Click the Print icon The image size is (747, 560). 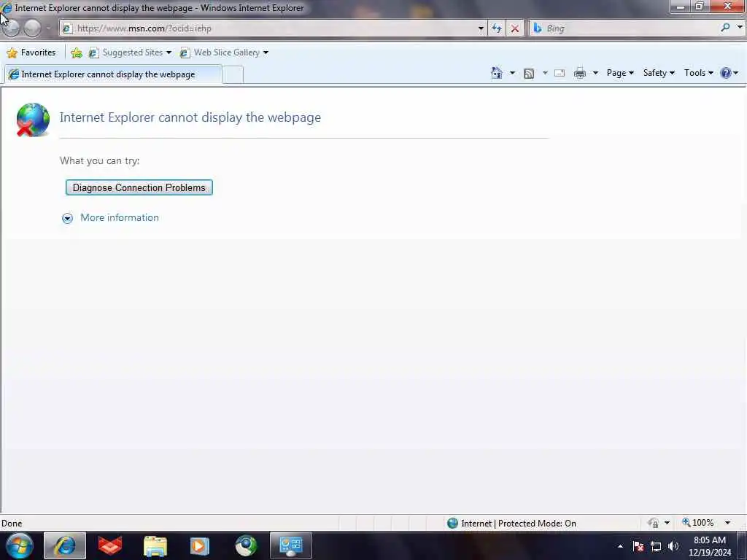580,74
